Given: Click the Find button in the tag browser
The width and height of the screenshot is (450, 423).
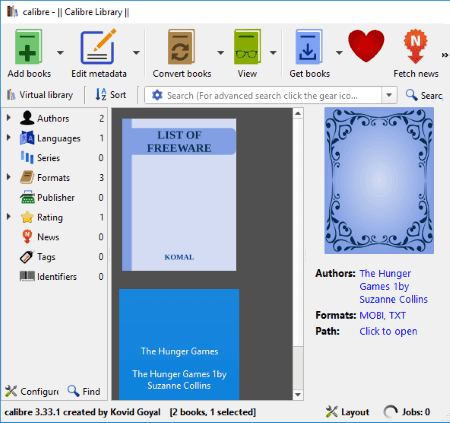Looking at the screenshot, I should pyautogui.click(x=84, y=391).
